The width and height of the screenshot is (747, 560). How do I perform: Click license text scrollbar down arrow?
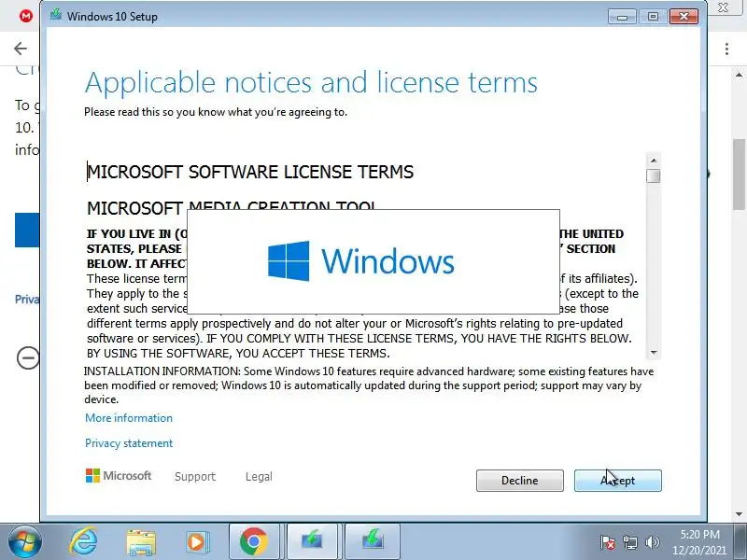(654, 353)
